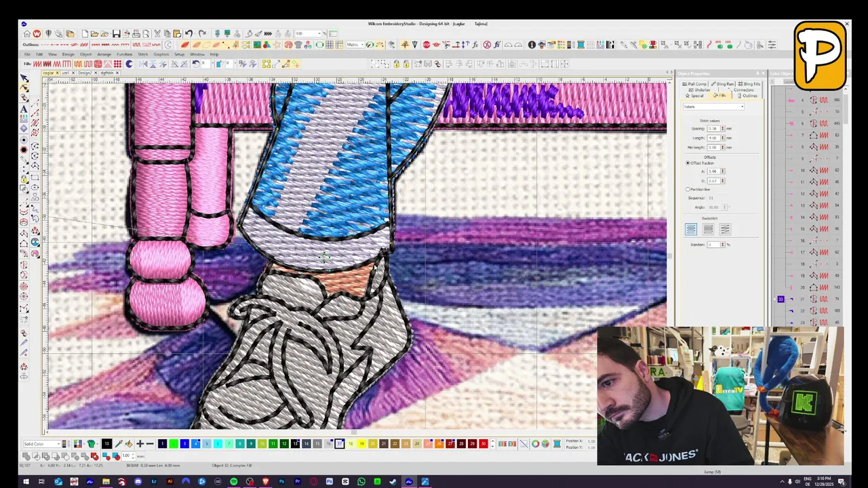Viewport: 868px width, 488px height.
Task: Open the Design menu
Action: (68, 54)
